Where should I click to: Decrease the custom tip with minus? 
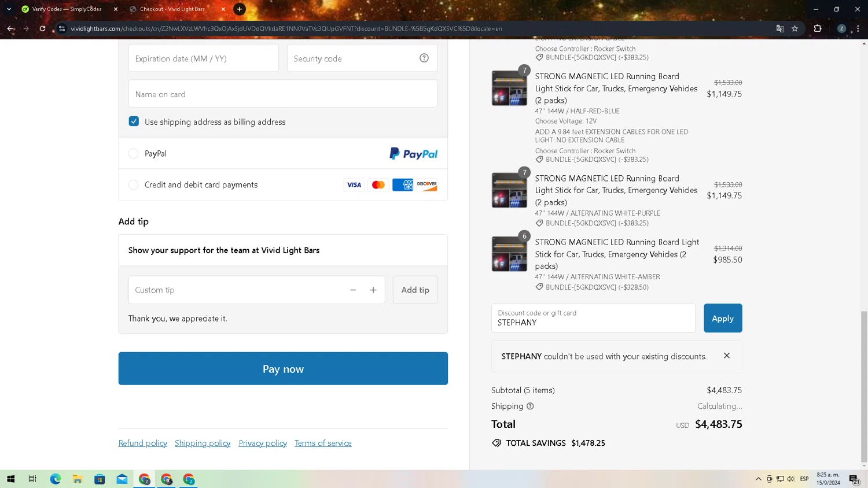pos(353,290)
